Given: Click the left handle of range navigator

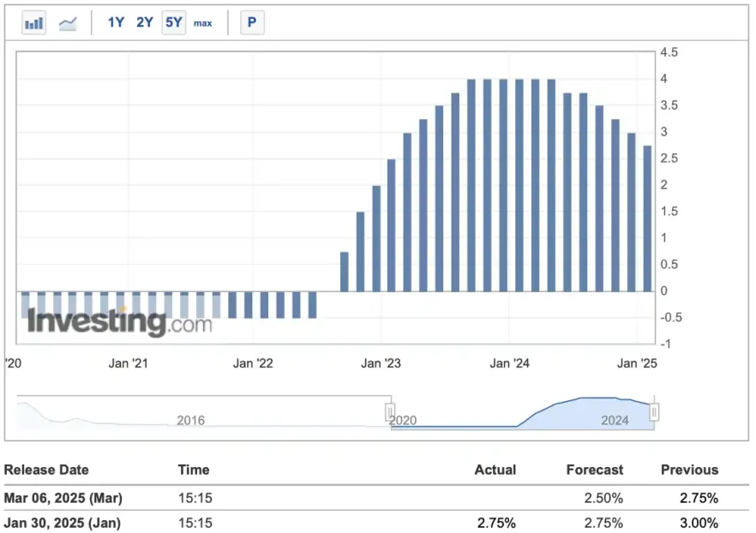Looking at the screenshot, I should click(x=390, y=412).
